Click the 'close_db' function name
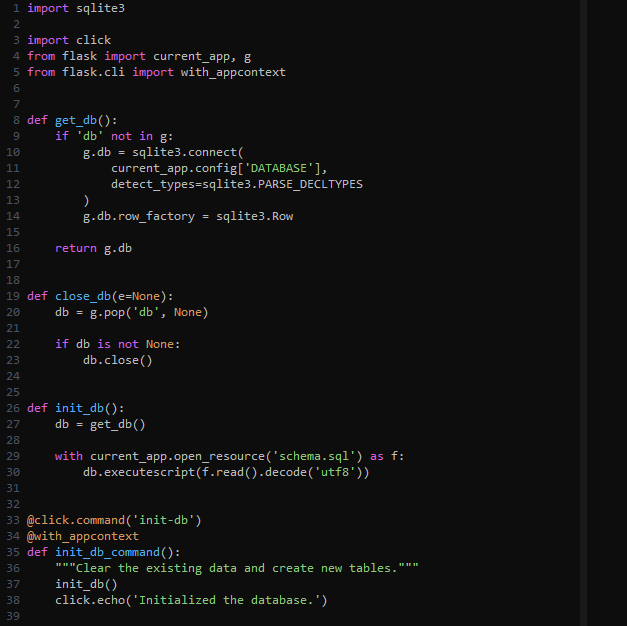Screen dimensions: 627x626 pos(83,296)
